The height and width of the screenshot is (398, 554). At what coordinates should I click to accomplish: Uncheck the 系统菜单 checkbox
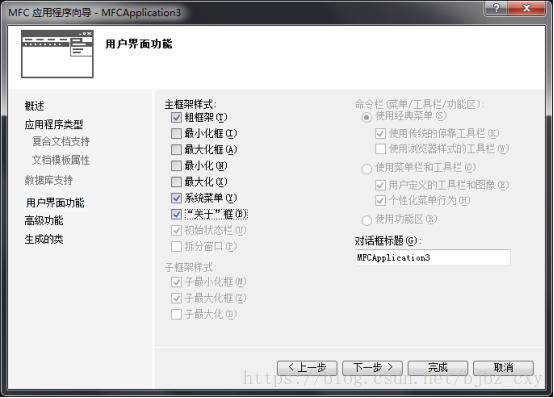coord(176,198)
